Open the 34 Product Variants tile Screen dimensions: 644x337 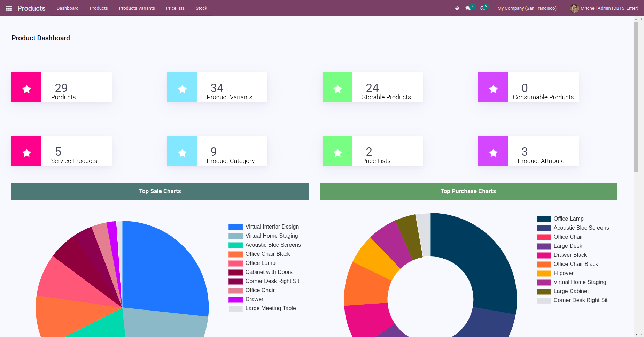[x=217, y=87]
